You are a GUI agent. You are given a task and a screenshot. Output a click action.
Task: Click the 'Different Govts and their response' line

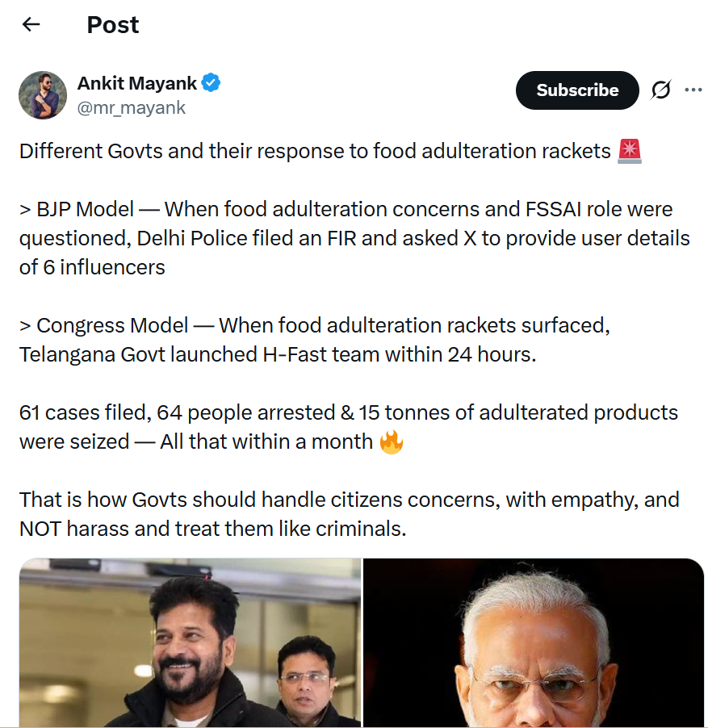tap(315, 152)
